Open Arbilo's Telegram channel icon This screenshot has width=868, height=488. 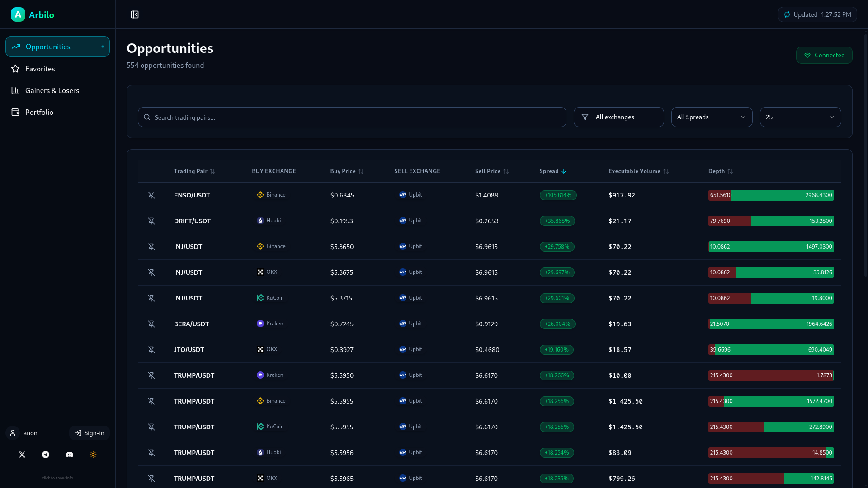(x=45, y=455)
